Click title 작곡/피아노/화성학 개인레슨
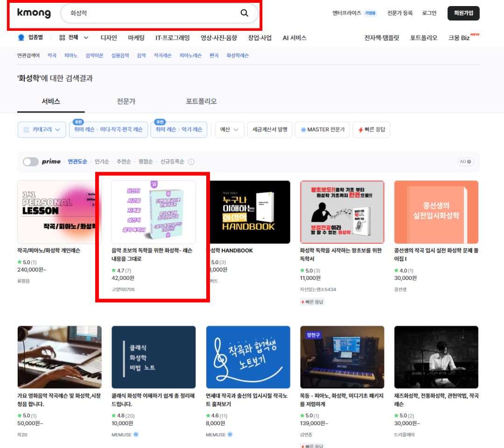504x448 pixels. point(49,250)
